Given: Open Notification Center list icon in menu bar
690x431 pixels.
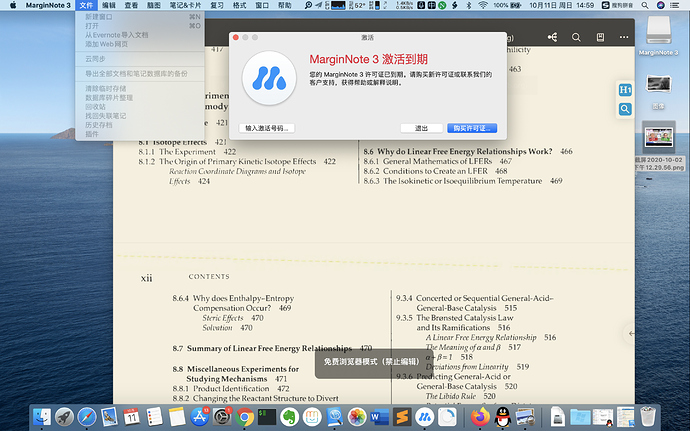Looking at the screenshot, I should (674, 5).
